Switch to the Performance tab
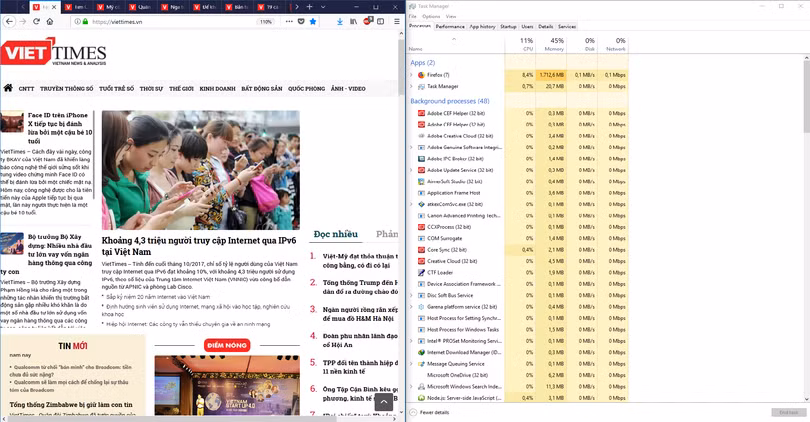Screen dimensions: 810x422 450,27
